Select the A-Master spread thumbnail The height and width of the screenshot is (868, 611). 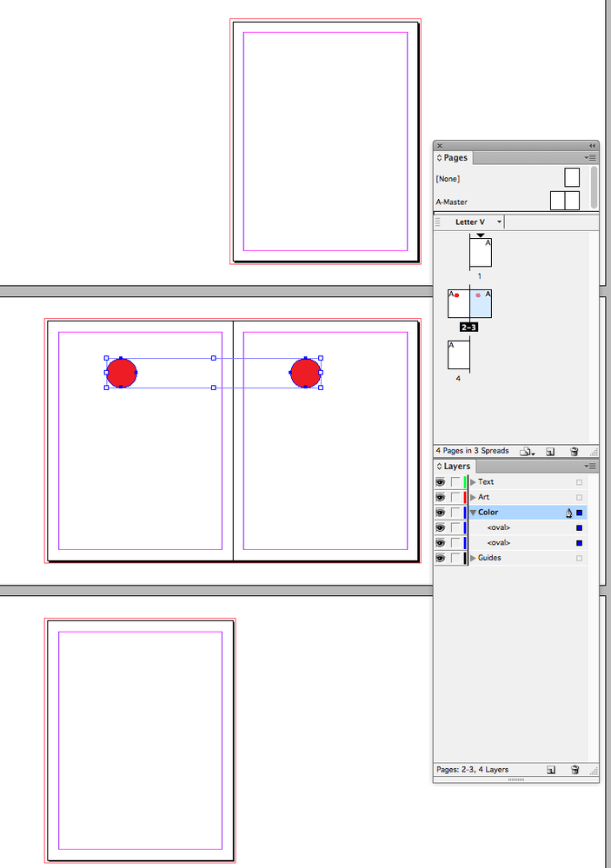(564, 201)
